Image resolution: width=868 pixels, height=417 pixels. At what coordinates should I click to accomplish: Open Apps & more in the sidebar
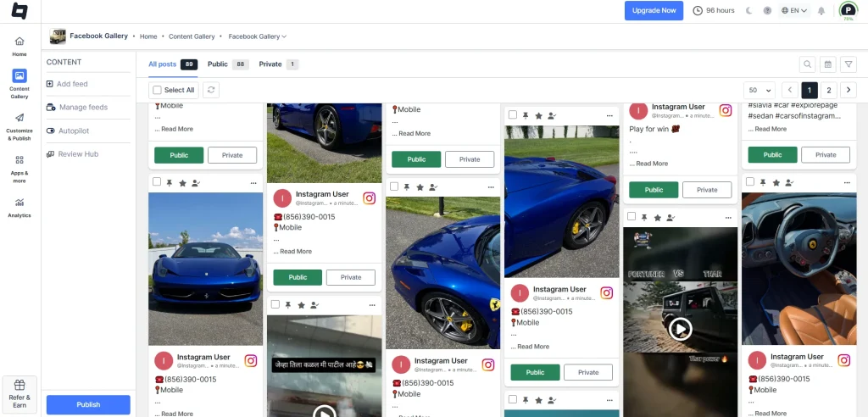click(19, 169)
